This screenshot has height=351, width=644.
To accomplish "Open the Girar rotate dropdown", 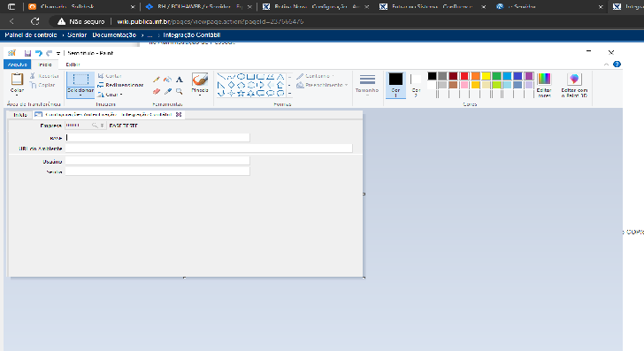I will [110, 95].
